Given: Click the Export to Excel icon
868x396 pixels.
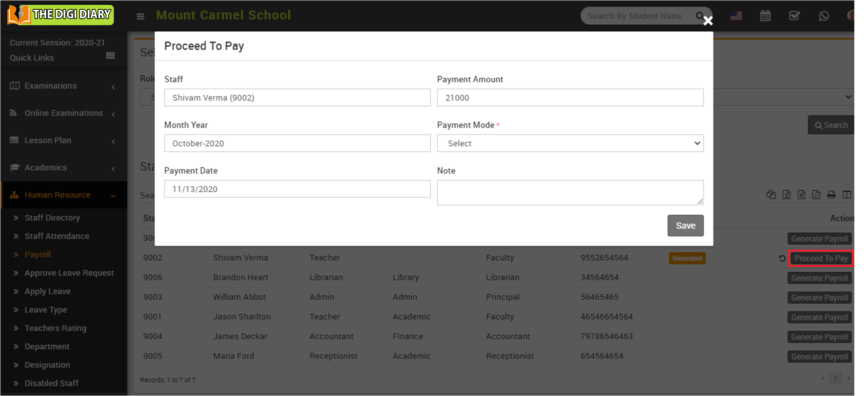Looking at the screenshot, I should click(786, 195).
